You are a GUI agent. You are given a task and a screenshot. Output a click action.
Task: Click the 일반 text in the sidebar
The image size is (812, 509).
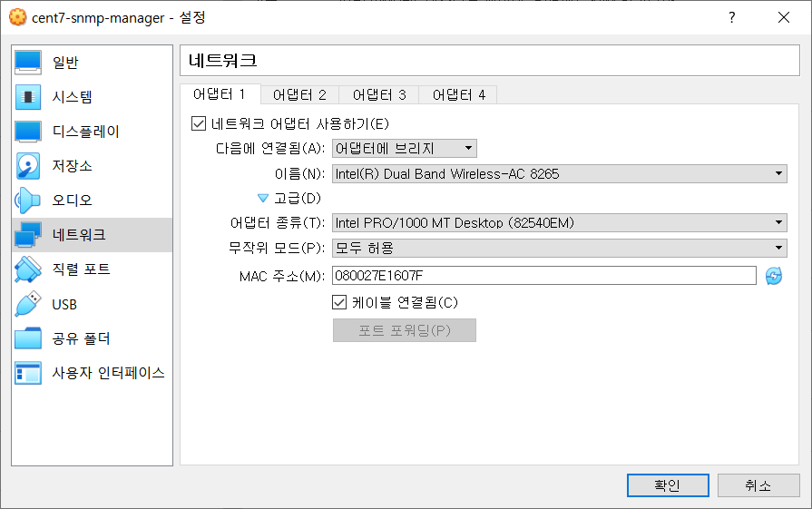64,63
